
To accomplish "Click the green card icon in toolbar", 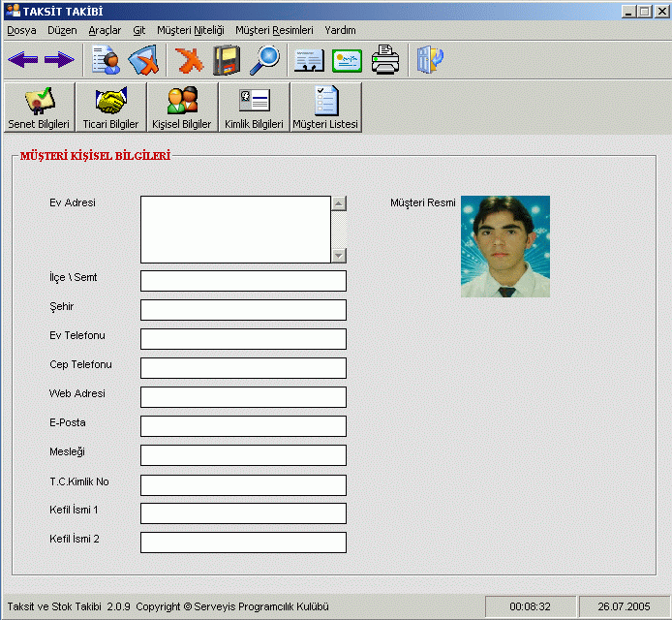I will pos(347,60).
